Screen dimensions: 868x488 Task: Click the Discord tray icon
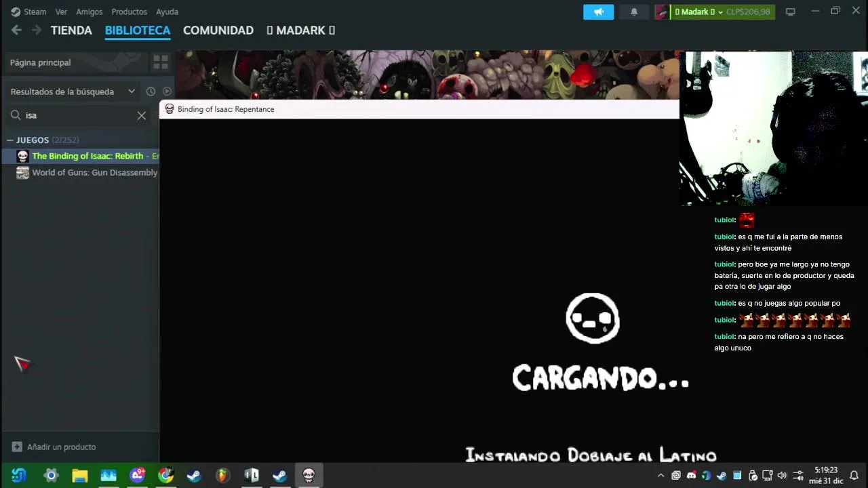(691, 475)
